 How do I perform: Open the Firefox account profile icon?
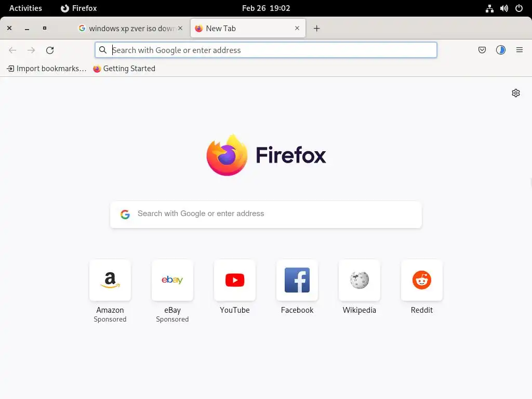pyautogui.click(x=500, y=50)
